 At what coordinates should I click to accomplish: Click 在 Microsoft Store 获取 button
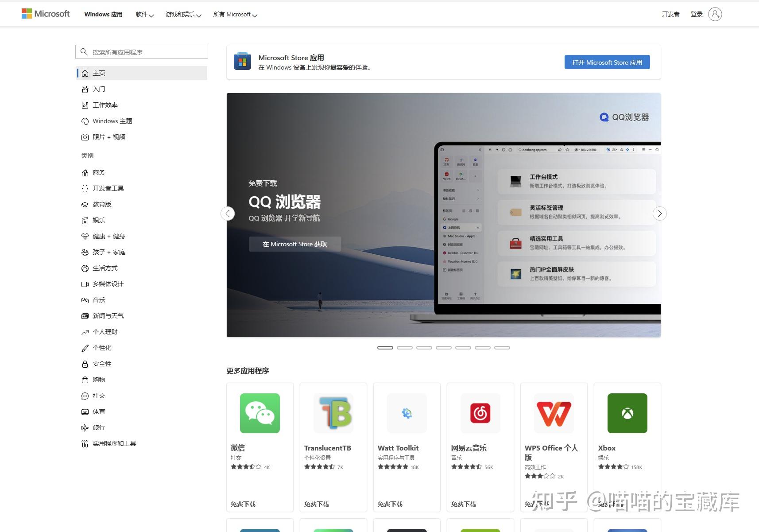pos(295,244)
